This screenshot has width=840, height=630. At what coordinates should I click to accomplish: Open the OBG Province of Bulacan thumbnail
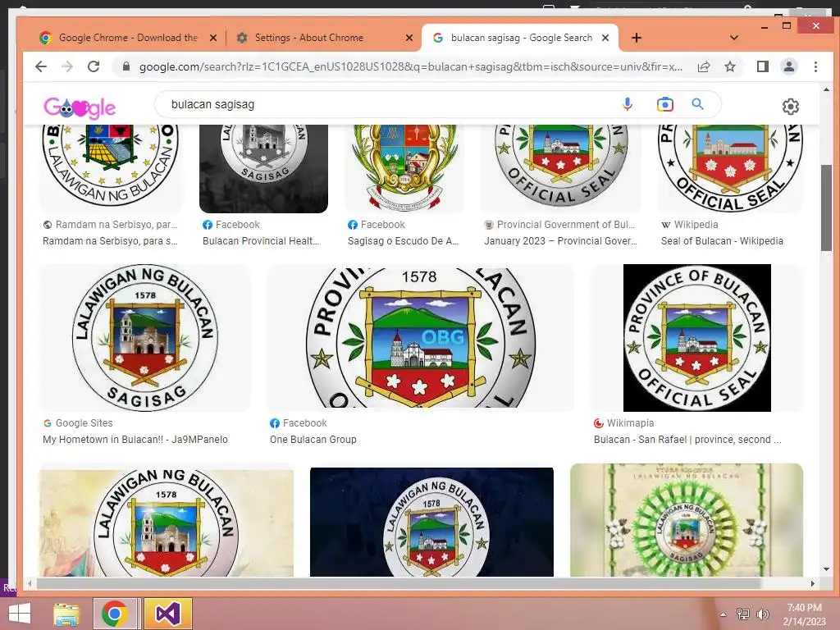click(420, 338)
